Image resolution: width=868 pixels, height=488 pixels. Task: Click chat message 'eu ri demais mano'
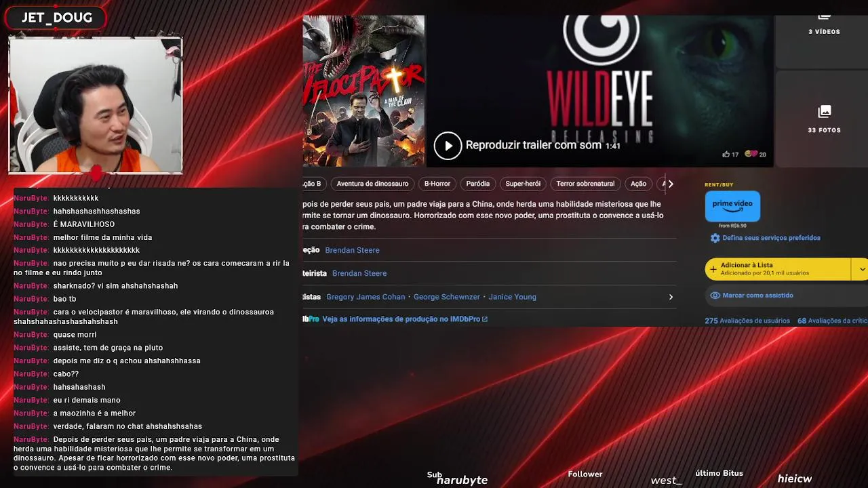coord(87,401)
